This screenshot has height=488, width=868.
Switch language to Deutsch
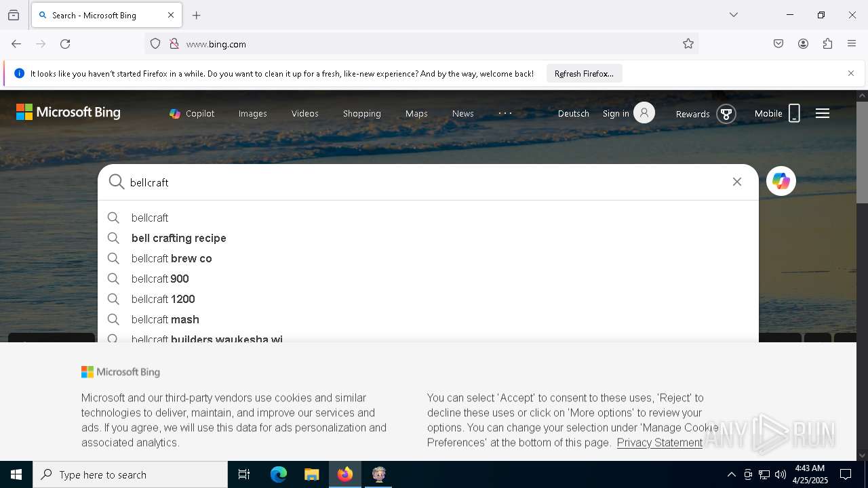point(574,113)
